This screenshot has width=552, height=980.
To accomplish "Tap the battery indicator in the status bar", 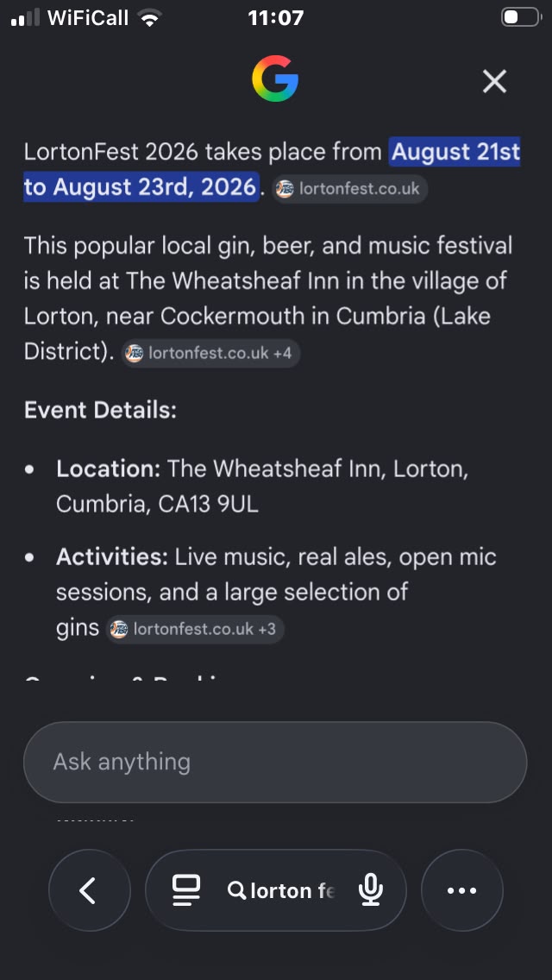I will pos(521,17).
